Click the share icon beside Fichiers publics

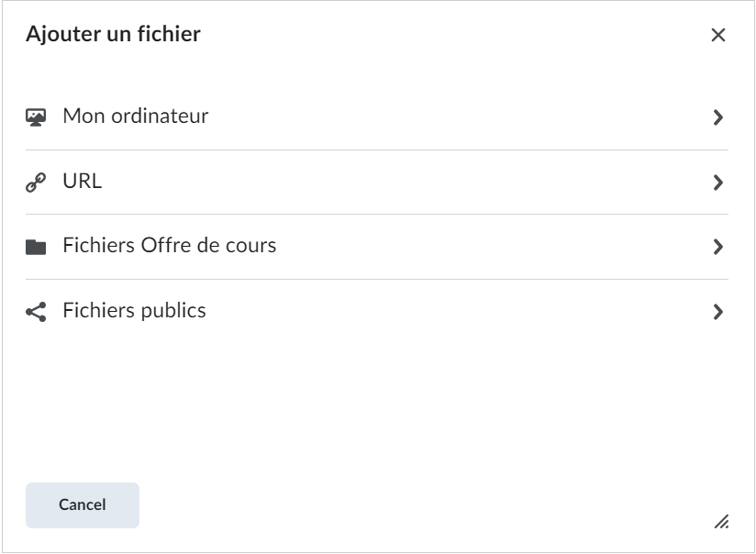point(36,312)
